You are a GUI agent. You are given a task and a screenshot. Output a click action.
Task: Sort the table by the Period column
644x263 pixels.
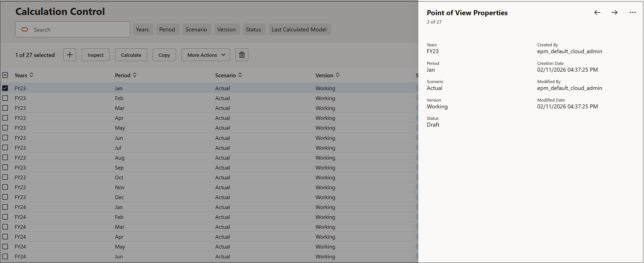pos(135,75)
